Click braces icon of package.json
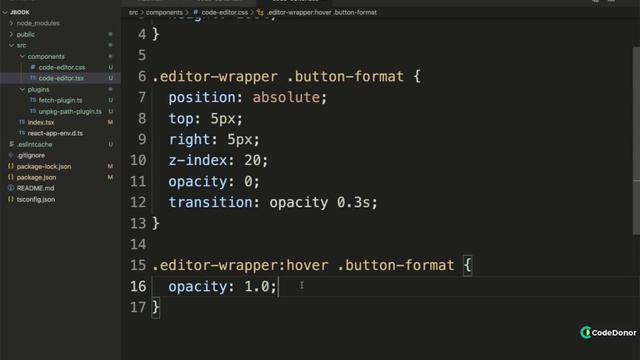Screen dimensions: 640x360 point(11,177)
